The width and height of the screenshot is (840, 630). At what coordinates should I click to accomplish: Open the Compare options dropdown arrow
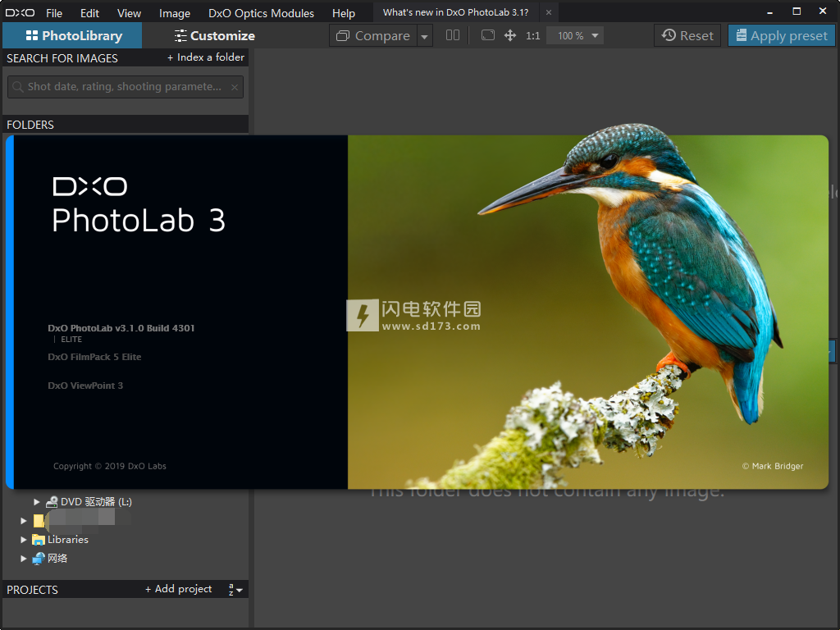coord(424,36)
